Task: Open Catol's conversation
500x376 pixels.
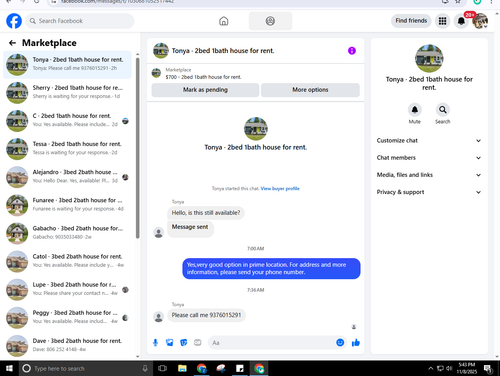Action: pos(68,262)
